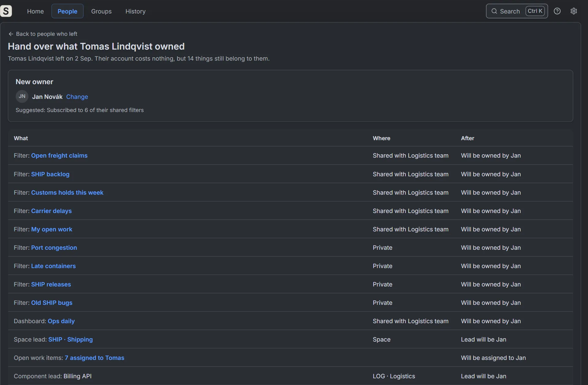The height and width of the screenshot is (385, 588).
Task: Click the 'Where' column header
Action: click(x=381, y=138)
